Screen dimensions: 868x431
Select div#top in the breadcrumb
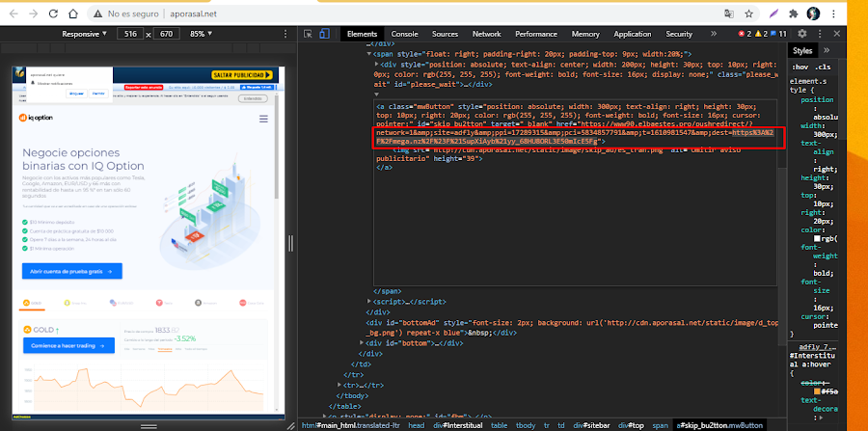pyautogui.click(x=632, y=425)
